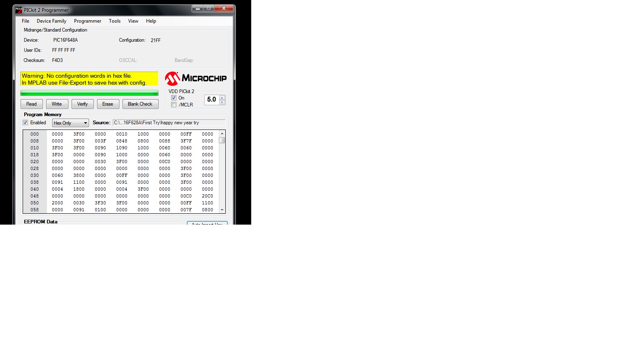Click memory address row 048

pos(35,196)
